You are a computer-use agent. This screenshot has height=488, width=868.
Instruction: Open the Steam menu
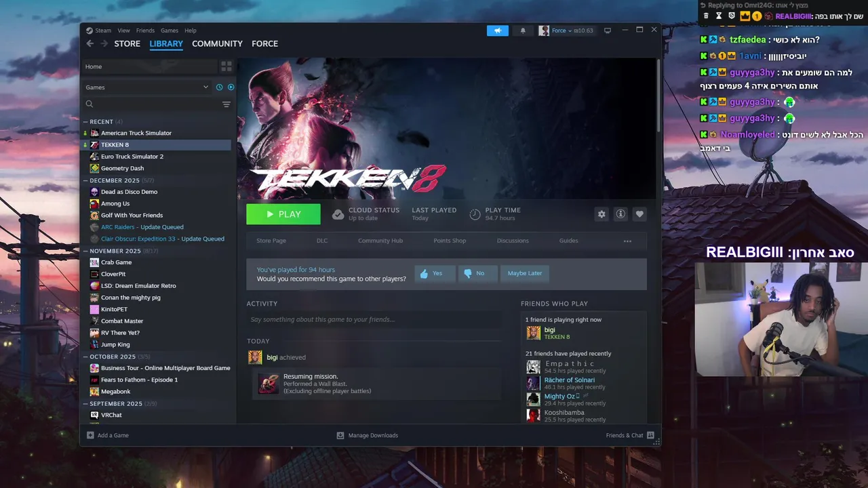103,30
